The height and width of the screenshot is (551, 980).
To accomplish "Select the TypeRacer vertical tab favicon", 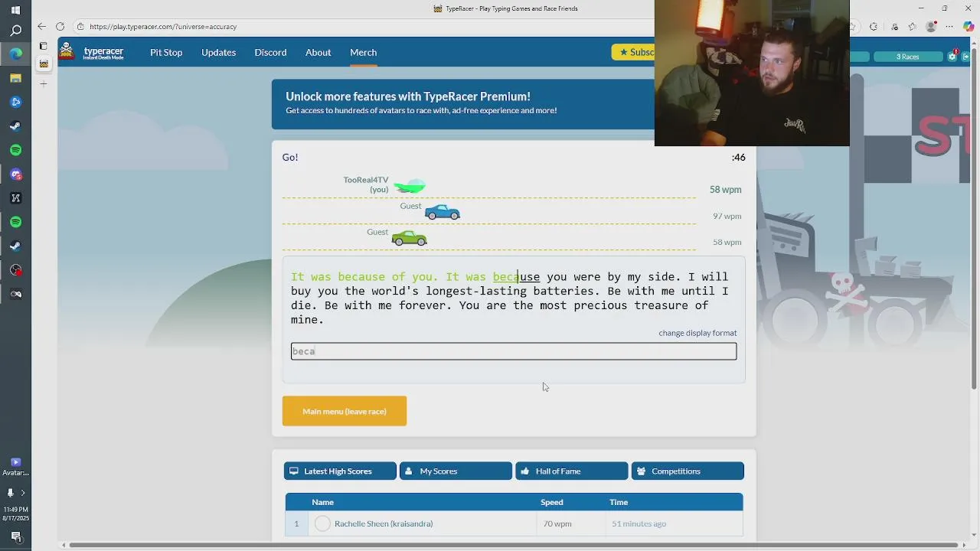I will (x=44, y=64).
